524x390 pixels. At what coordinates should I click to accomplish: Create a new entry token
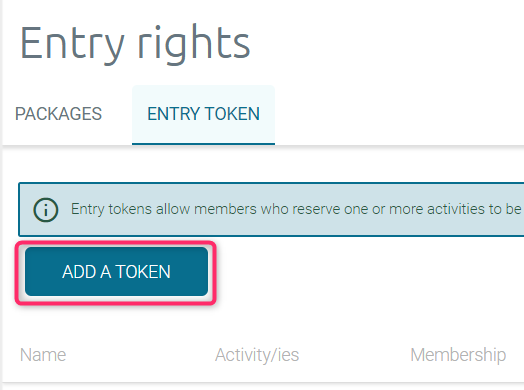pos(116,272)
